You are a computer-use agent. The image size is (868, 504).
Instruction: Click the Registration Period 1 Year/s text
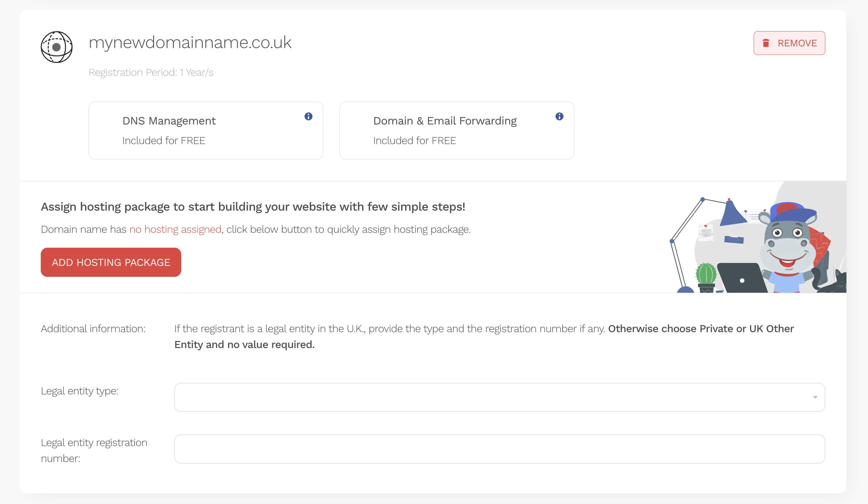151,72
